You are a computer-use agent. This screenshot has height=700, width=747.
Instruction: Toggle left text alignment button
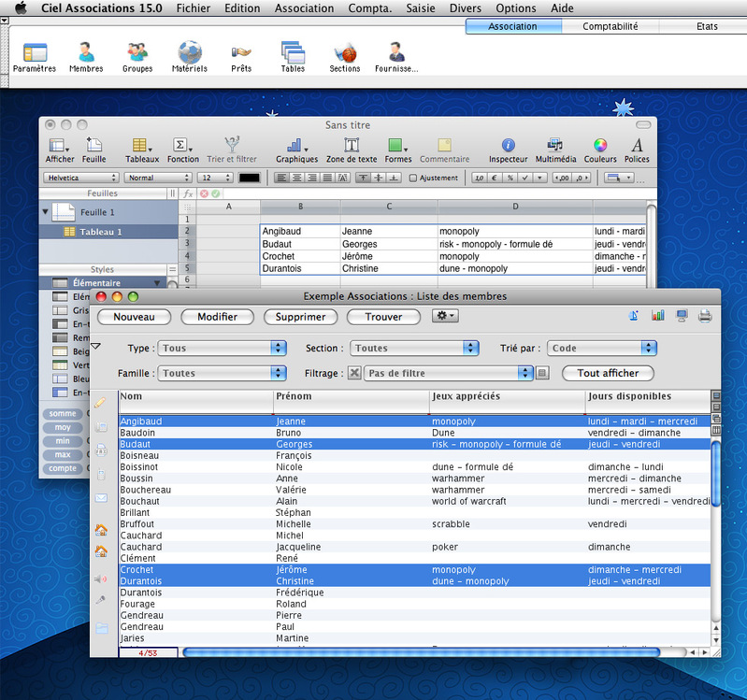click(281, 179)
